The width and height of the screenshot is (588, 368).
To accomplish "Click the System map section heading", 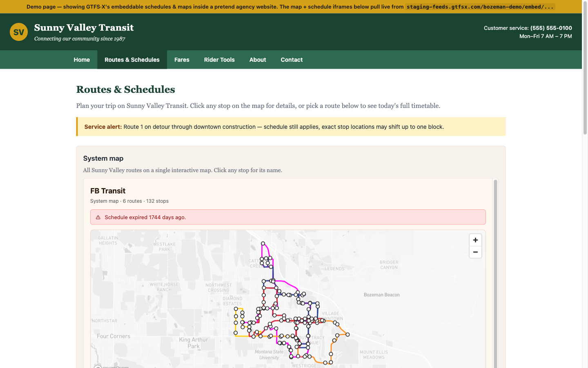I will 103,158.
